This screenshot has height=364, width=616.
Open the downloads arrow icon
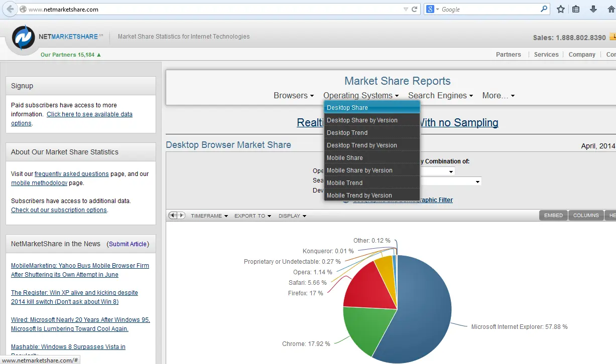pos(593,9)
